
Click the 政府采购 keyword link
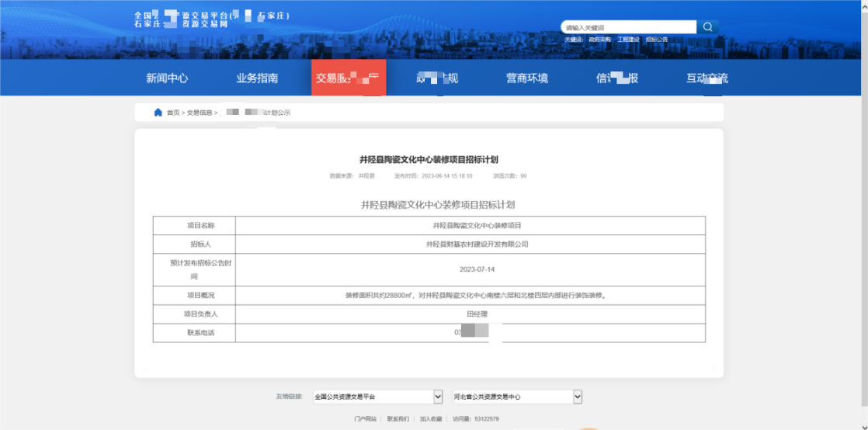(599, 40)
